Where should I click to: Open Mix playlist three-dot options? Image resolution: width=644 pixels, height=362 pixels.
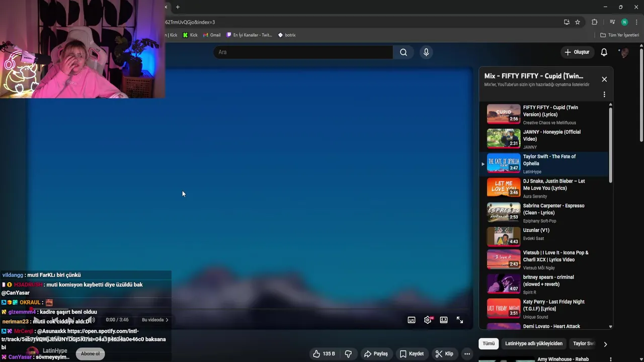click(x=604, y=95)
